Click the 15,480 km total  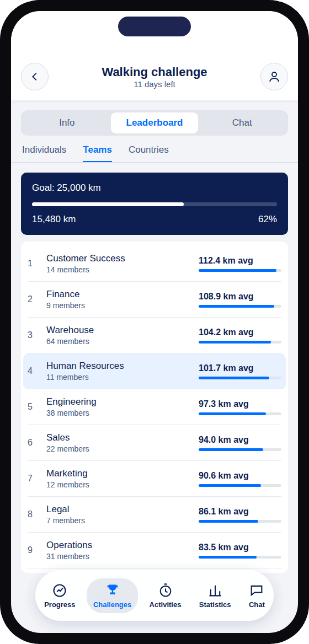[x=54, y=219]
